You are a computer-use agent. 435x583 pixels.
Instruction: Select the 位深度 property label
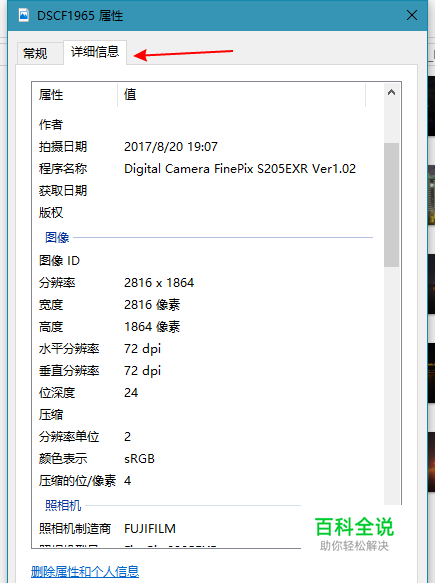(57, 393)
